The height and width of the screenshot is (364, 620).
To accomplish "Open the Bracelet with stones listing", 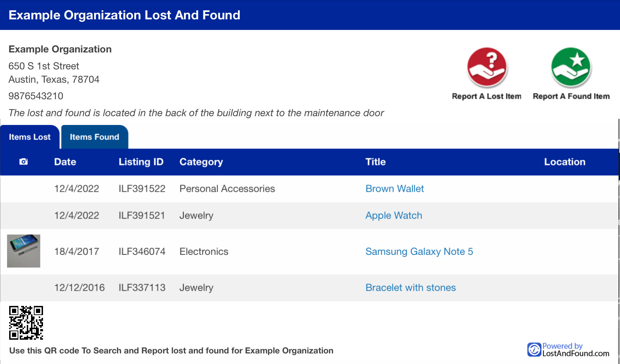I will click(411, 288).
